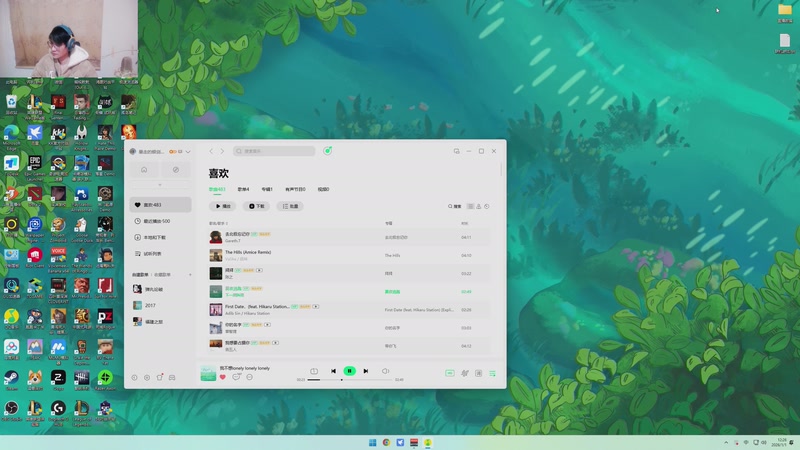Go to the previous track
The image size is (800, 450).
(333, 371)
